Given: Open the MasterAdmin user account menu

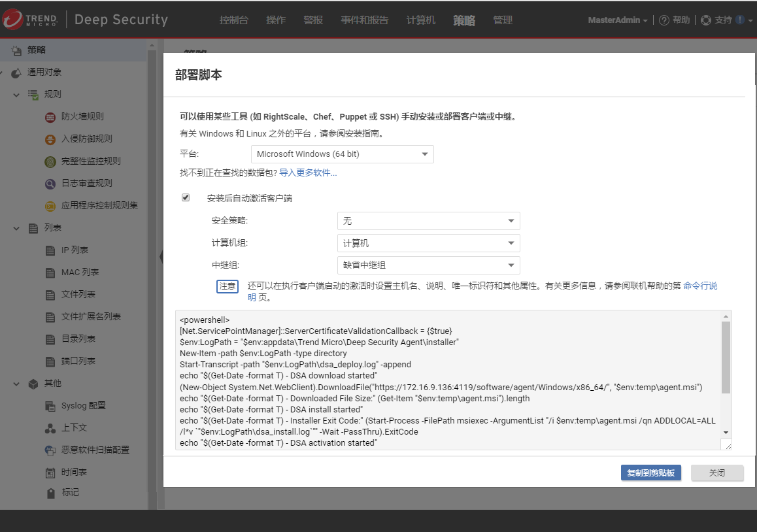Looking at the screenshot, I should (x=617, y=20).
